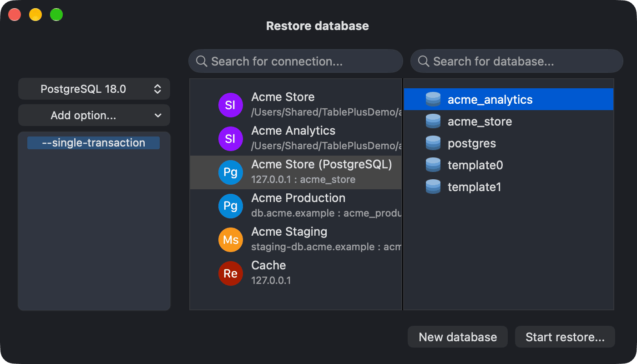Click the db.acme.example host subtitle
Image resolution: width=637 pixels, height=364 pixels.
click(x=326, y=213)
